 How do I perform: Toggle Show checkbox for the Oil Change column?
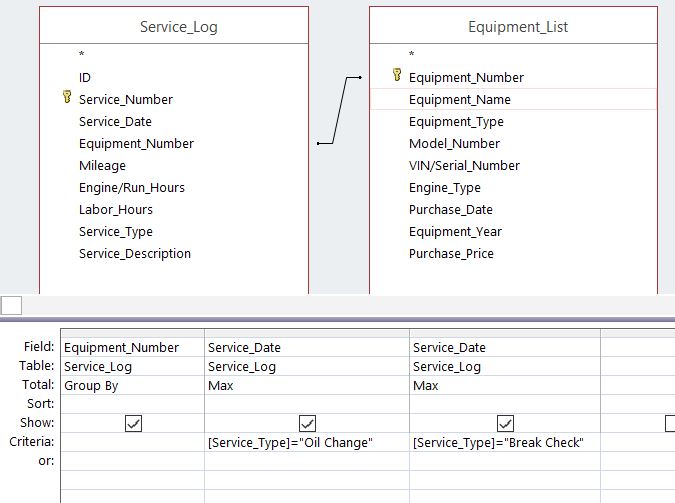pyautogui.click(x=307, y=423)
